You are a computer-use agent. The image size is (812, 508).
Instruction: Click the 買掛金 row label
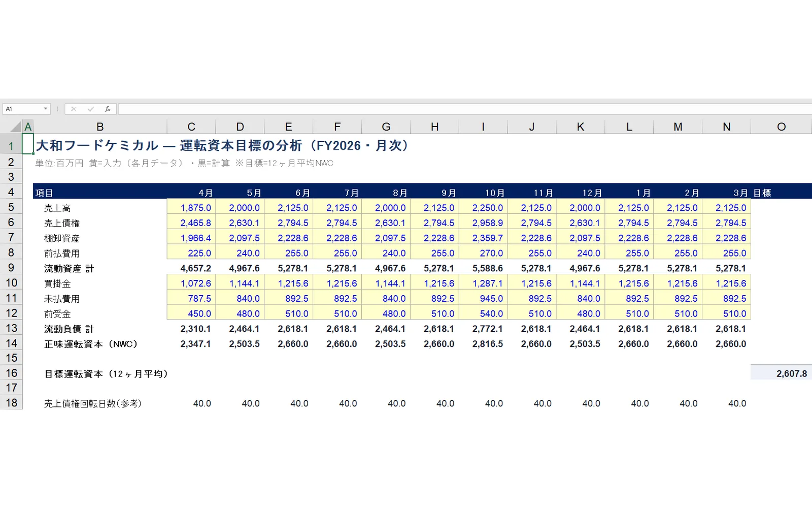[x=57, y=283]
